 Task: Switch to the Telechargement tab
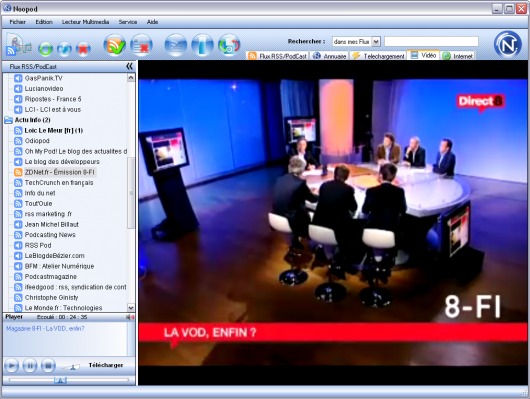tap(379, 56)
